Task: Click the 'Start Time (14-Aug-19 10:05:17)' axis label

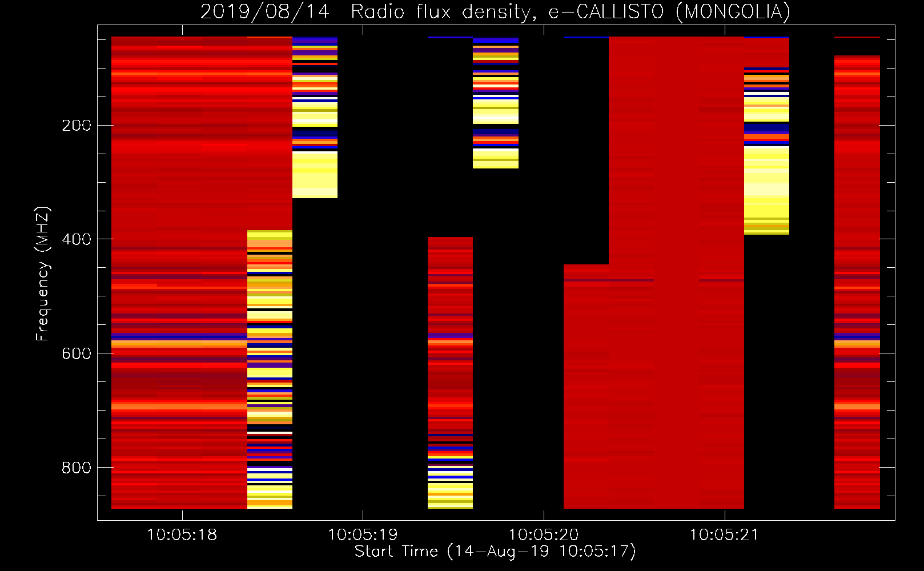Action: click(495, 552)
